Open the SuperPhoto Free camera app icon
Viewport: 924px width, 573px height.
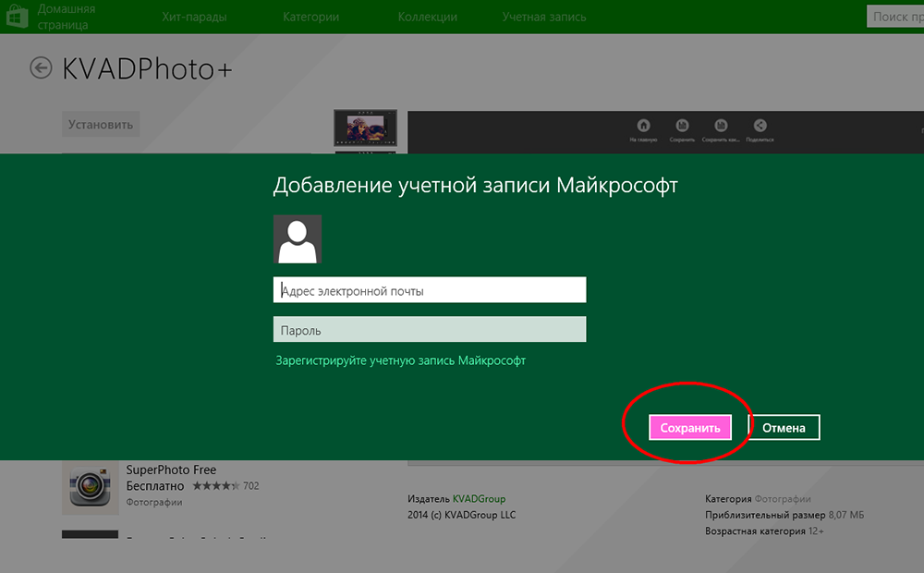click(91, 488)
